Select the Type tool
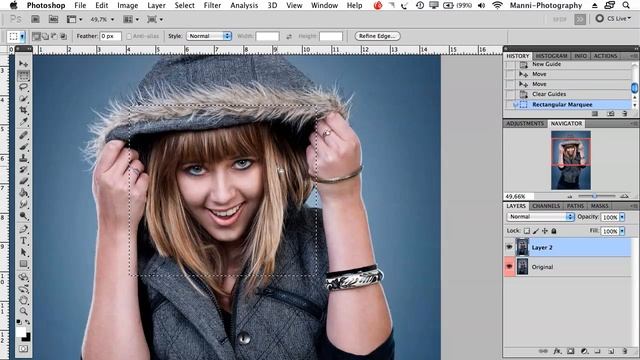640x360 pixels. pos(24,240)
